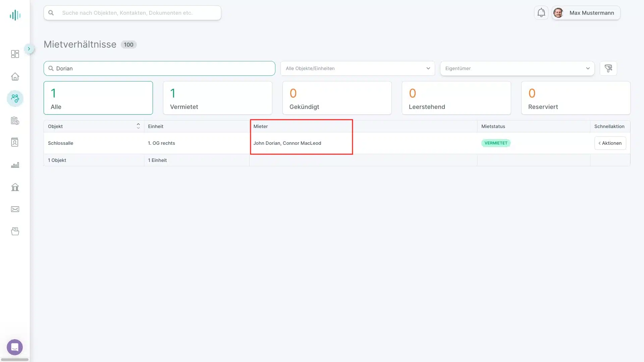Open the contacts book icon in the sidebar
The image size is (644, 362).
(x=15, y=142)
